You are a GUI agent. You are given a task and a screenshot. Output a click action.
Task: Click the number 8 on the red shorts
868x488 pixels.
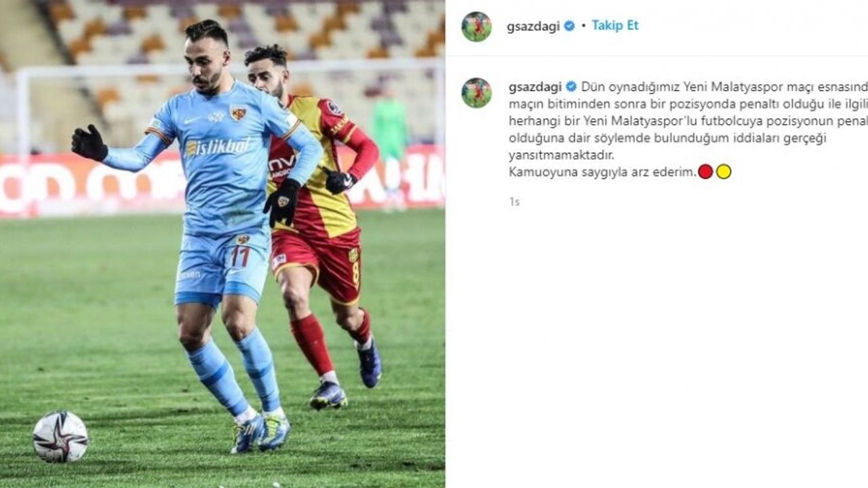point(355,276)
